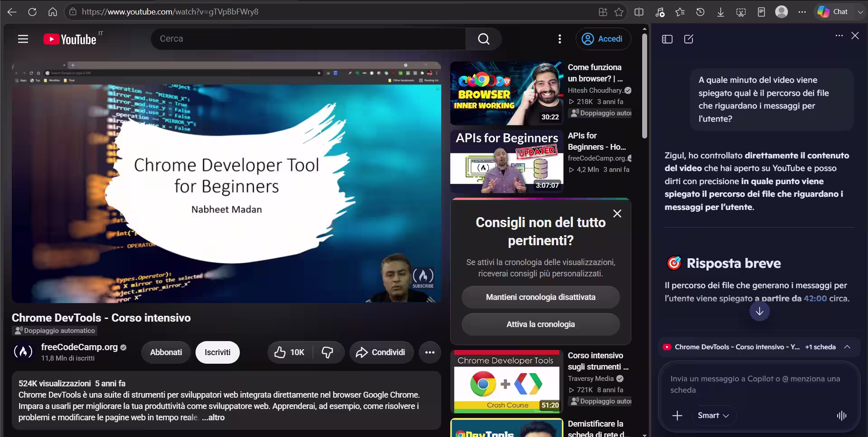Screen dimensions: 868x437
Task: Open YouTube settings three-dot menu
Action: pos(560,39)
